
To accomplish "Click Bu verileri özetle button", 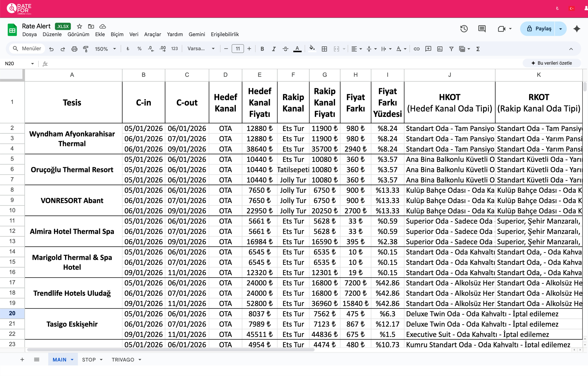I will [552, 63].
